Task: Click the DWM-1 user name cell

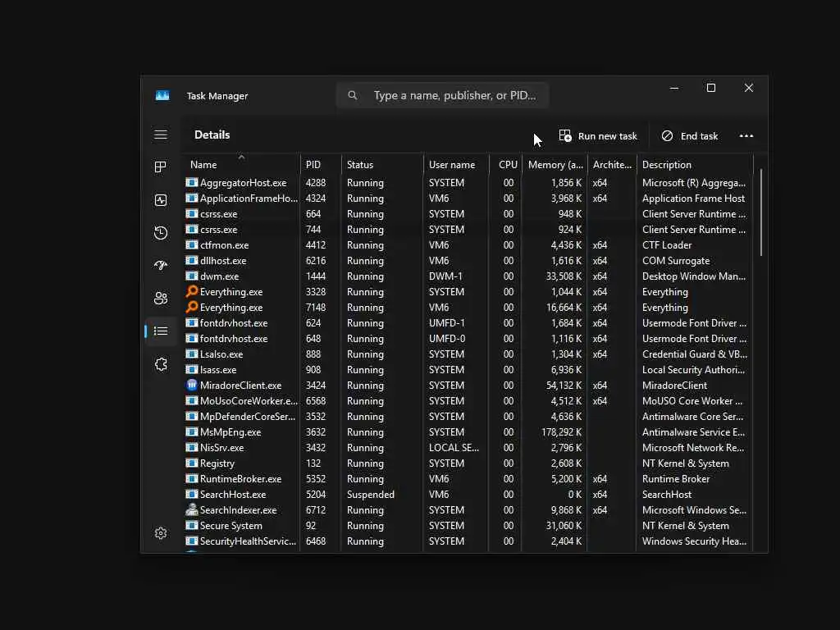Action: tap(445, 276)
